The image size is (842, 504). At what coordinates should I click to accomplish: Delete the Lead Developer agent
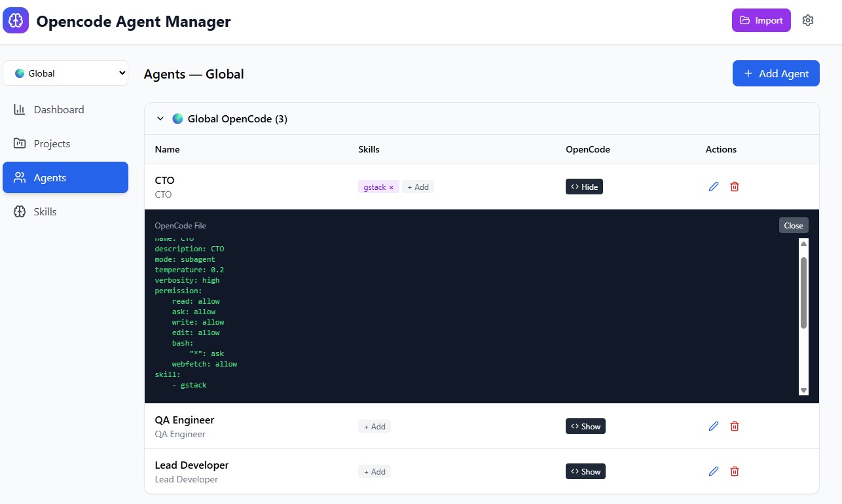point(735,471)
